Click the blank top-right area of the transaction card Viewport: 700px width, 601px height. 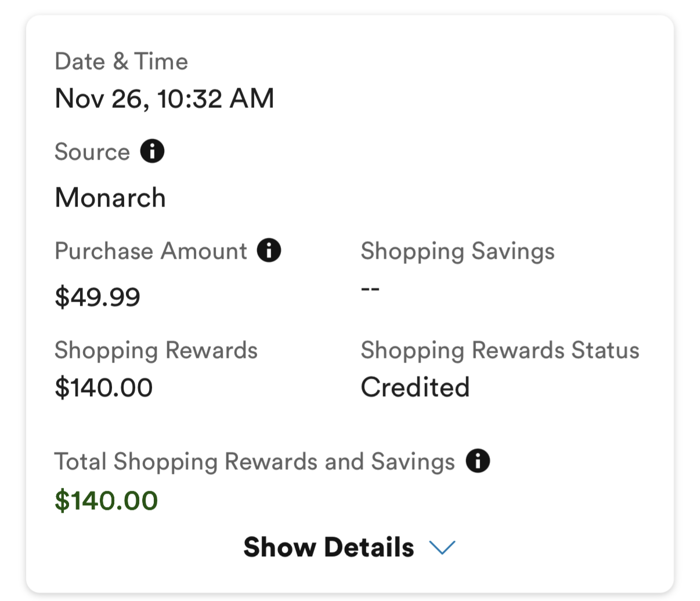point(522,87)
